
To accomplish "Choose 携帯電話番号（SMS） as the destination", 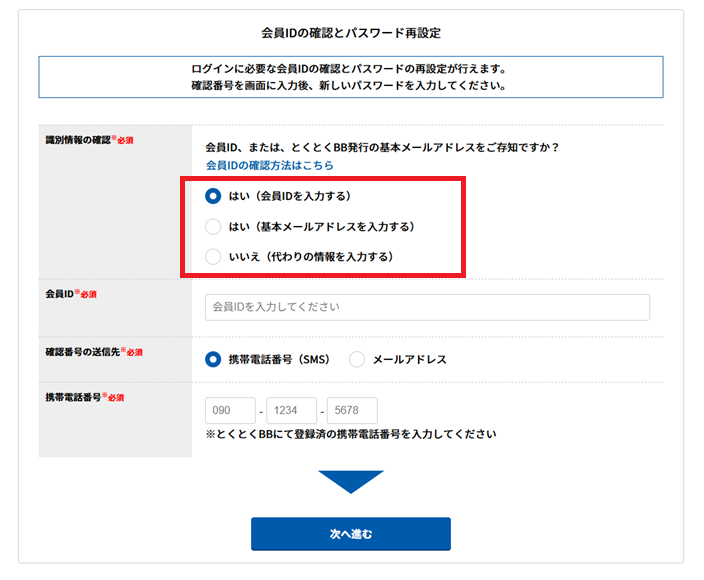I will [213, 360].
